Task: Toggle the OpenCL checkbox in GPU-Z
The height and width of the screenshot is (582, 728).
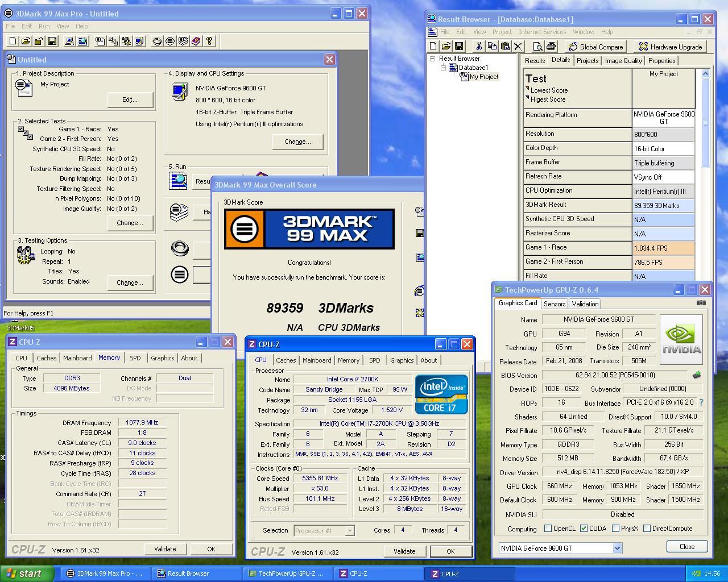Action: pyautogui.click(x=548, y=529)
